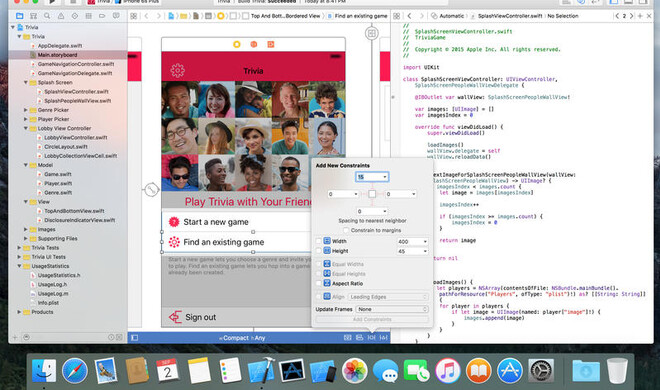Image resolution: width=660 pixels, height=390 pixels.
Task: Check the Height constraint checkbox
Action: click(x=318, y=251)
